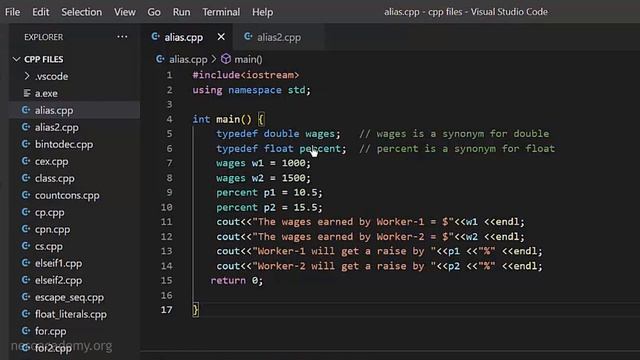This screenshot has width=640, height=360.
Task: Select alias.cpp in the explorer tree
Action: coord(54,110)
